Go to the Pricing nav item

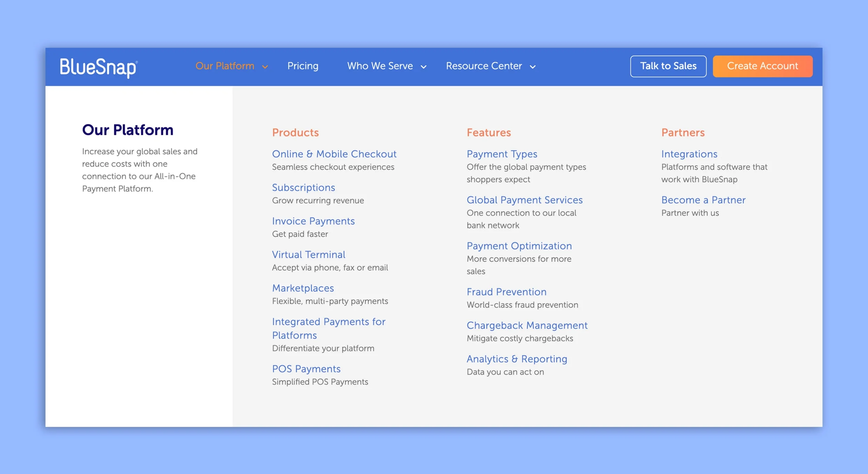pos(303,66)
